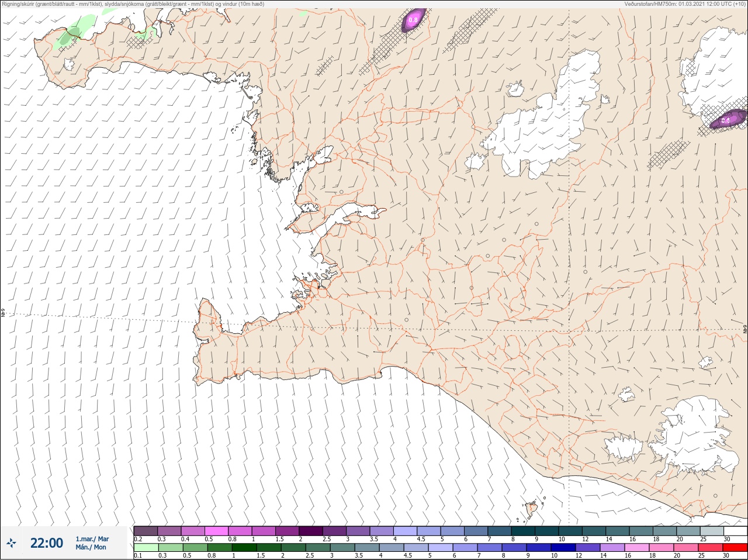
Task: Pick the bottom legend swatch between 0.5 and 0.8
Action: [195, 548]
